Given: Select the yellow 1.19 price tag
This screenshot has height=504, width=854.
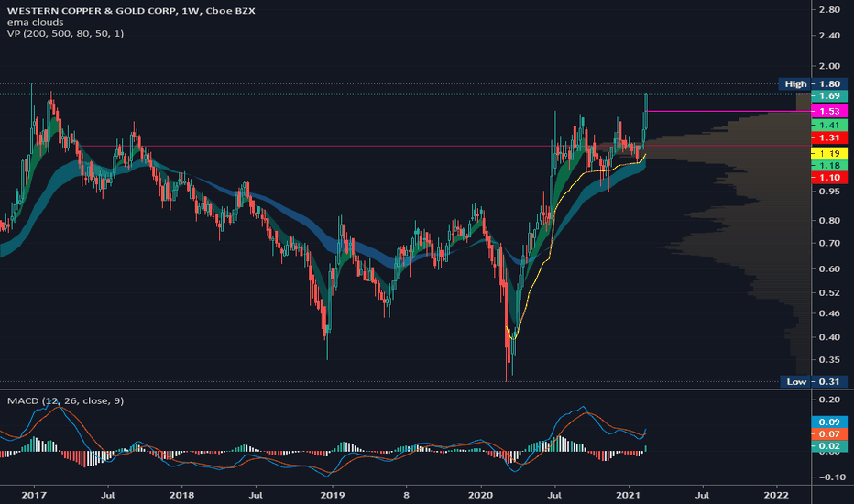Looking at the screenshot, I should click(x=829, y=154).
